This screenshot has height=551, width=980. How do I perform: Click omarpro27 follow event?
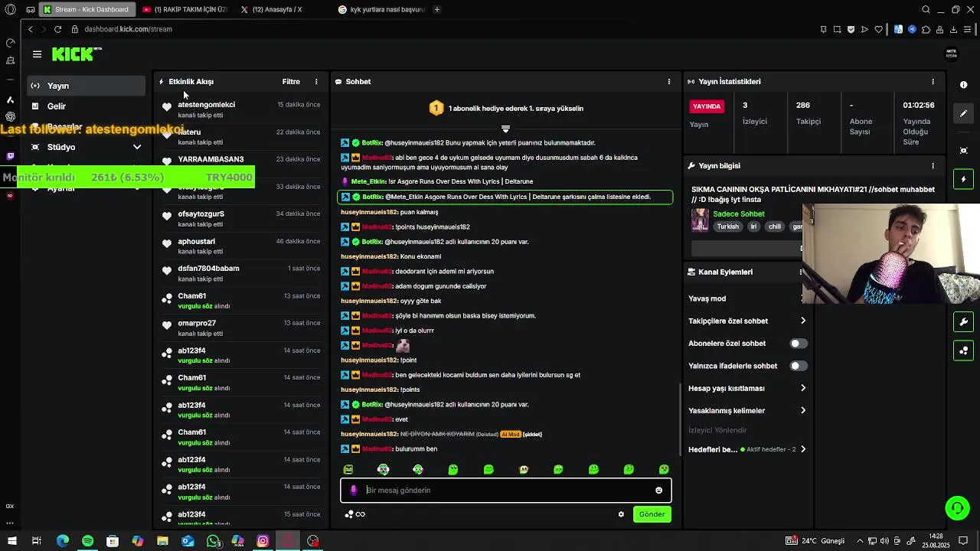[x=240, y=328]
